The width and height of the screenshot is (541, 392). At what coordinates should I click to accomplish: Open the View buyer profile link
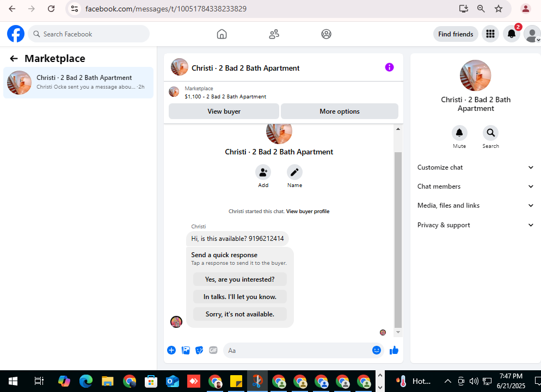coord(308,211)
